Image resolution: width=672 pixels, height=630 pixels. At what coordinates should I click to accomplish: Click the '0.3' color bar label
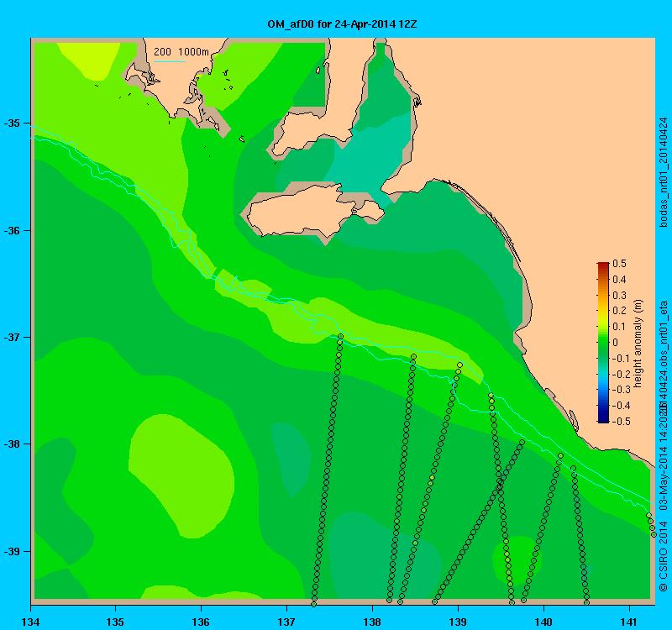click(619, 296)
